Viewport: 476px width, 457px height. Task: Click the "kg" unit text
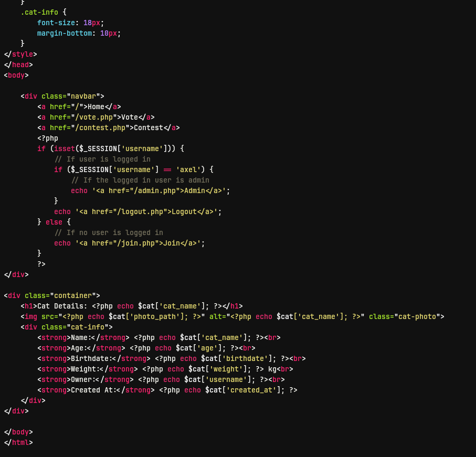point(272,369)
